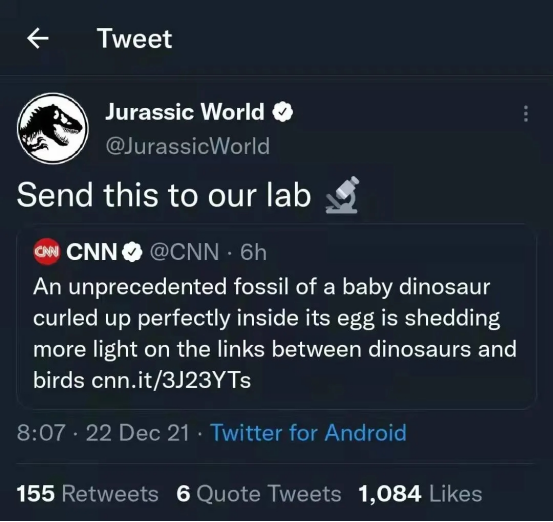Image resolution: width=553 pixels, height=522 pixels.
Task: Click the CNN logo avatar
Action: click(x=47, y=251)
